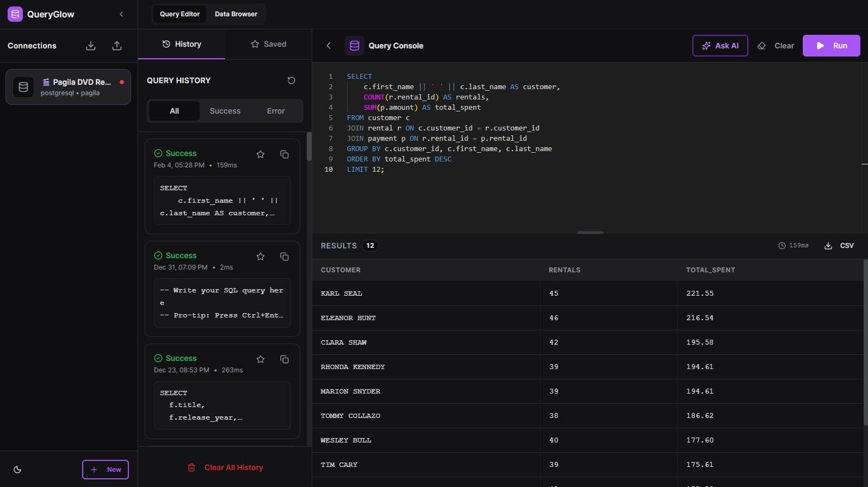Copy the Dec 23 08:53 PM query
This screenshot has width=868, height=487.
[x=284, y=359]
